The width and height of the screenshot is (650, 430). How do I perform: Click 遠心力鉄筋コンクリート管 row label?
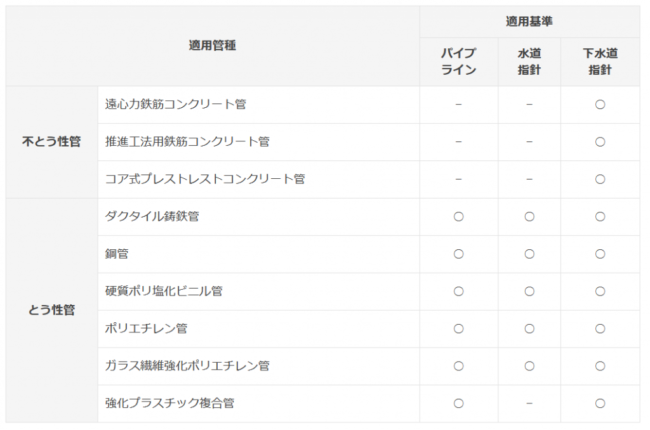click(175, 104)
